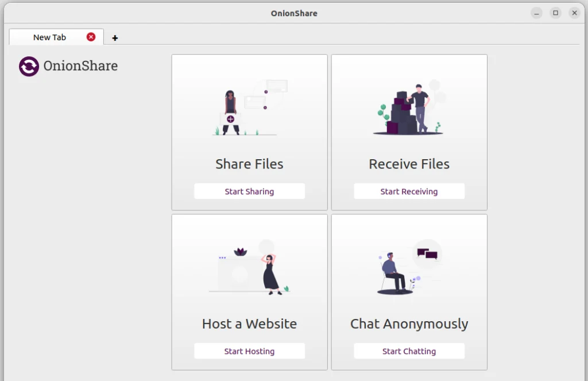
Task: Click the Receive Files boxes illustration
Action: (x=409, y=109)
